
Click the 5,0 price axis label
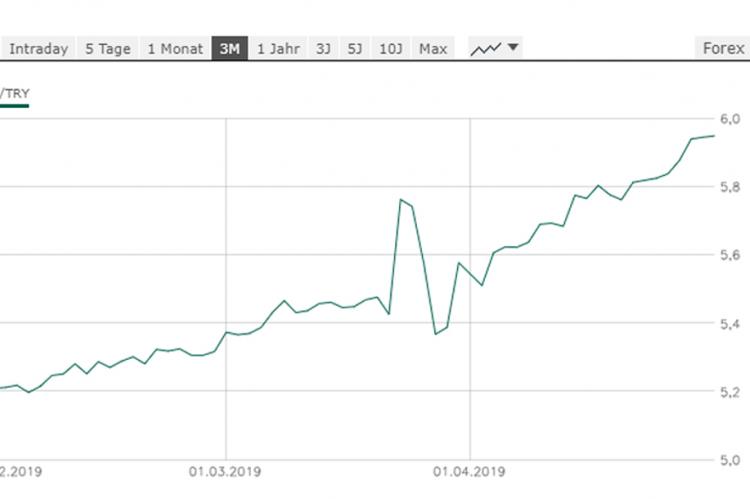tap(730, 460)
